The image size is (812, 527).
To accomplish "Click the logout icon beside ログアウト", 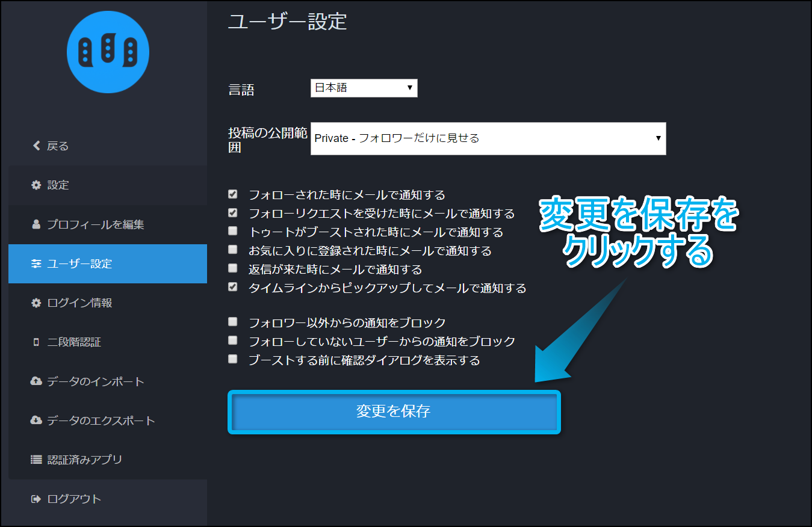I will pos(36,499).
